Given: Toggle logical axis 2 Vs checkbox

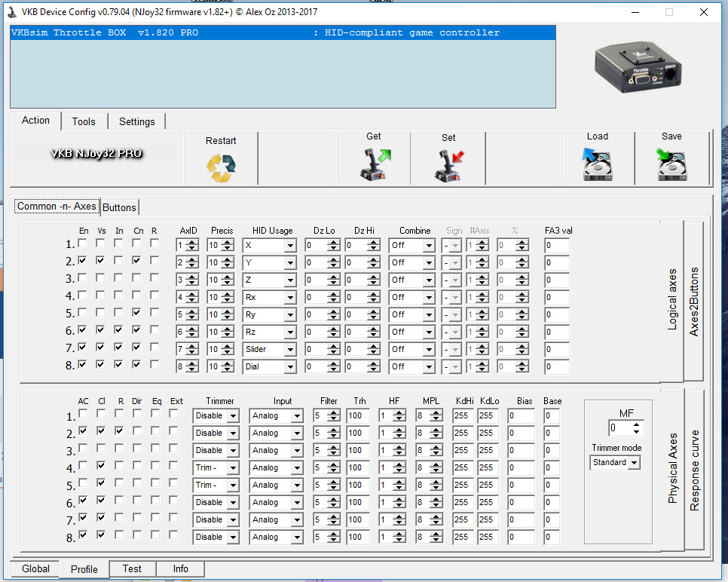Looking at the screenshot, I should point(100,260).
